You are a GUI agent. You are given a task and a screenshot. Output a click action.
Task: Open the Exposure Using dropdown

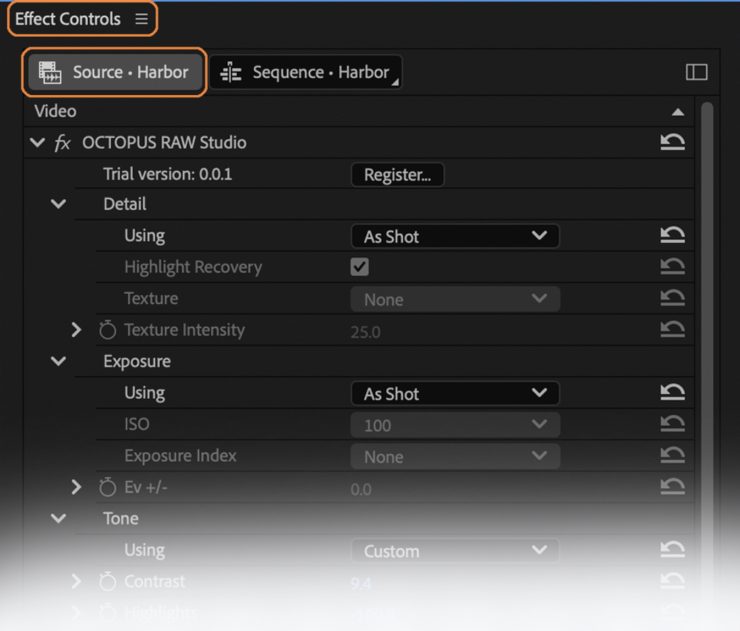click(455, 393)
